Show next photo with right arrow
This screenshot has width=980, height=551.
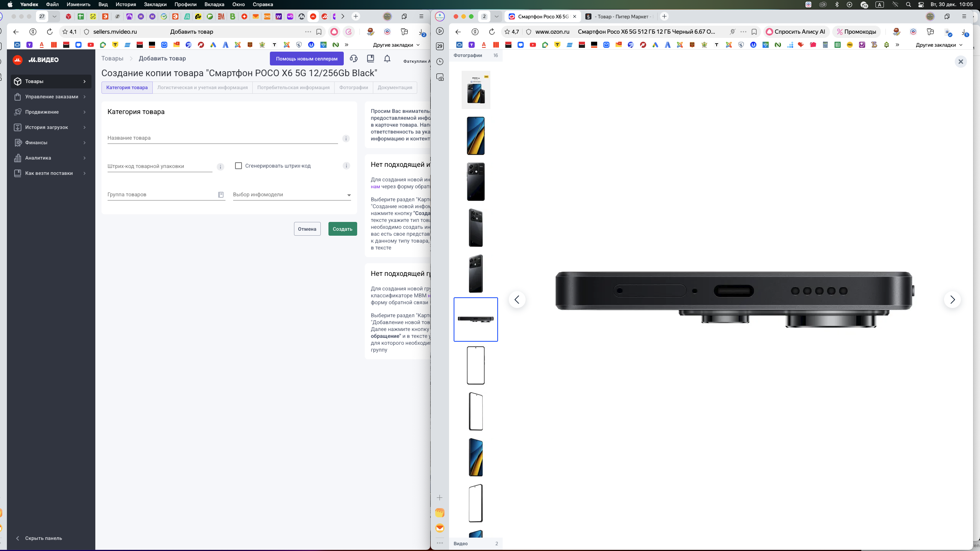(952, 300)
